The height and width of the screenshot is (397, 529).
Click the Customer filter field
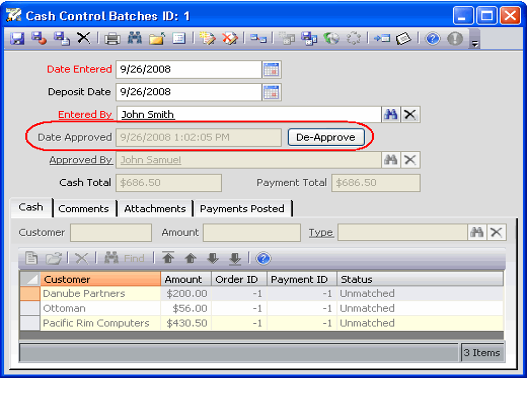[111, 232]
